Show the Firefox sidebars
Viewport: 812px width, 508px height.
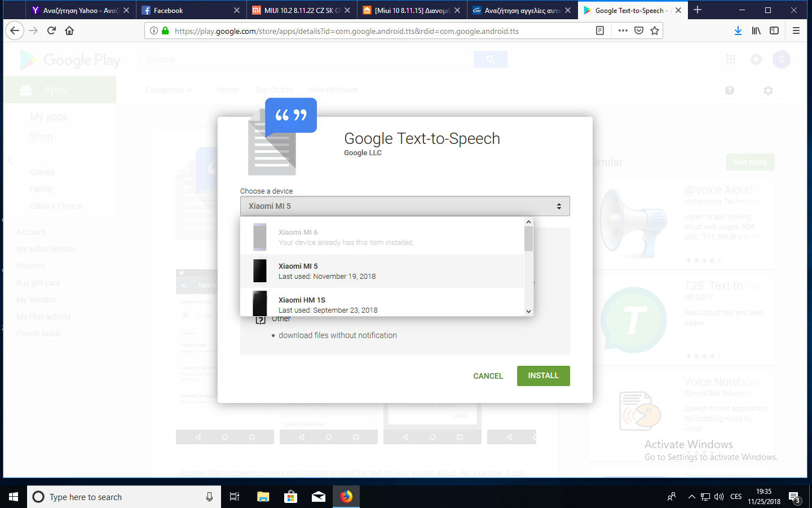click(x=774, y=30)
